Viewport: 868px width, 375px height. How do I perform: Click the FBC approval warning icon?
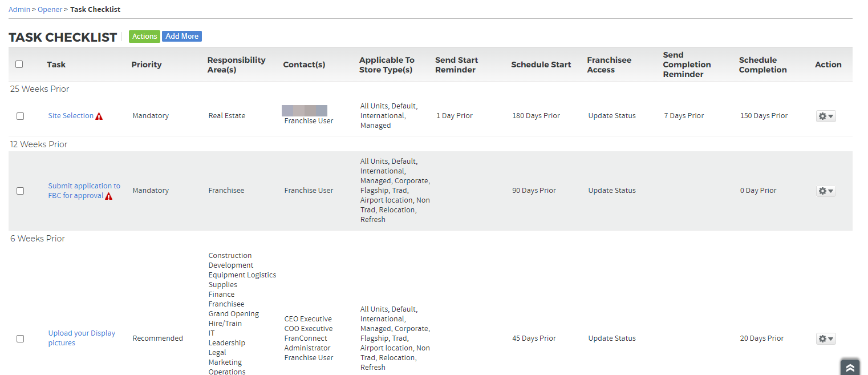pyautogui.click(x=109, y=196)
